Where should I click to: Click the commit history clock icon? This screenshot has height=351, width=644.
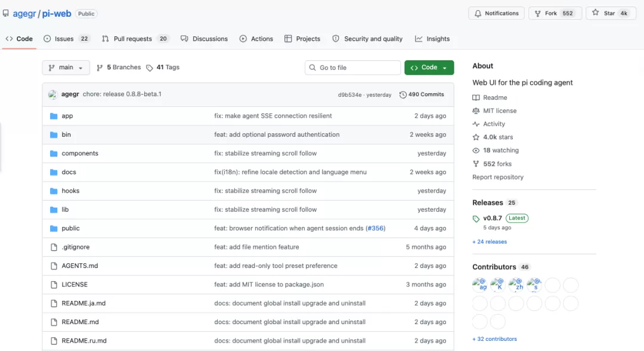click(403, 94)
